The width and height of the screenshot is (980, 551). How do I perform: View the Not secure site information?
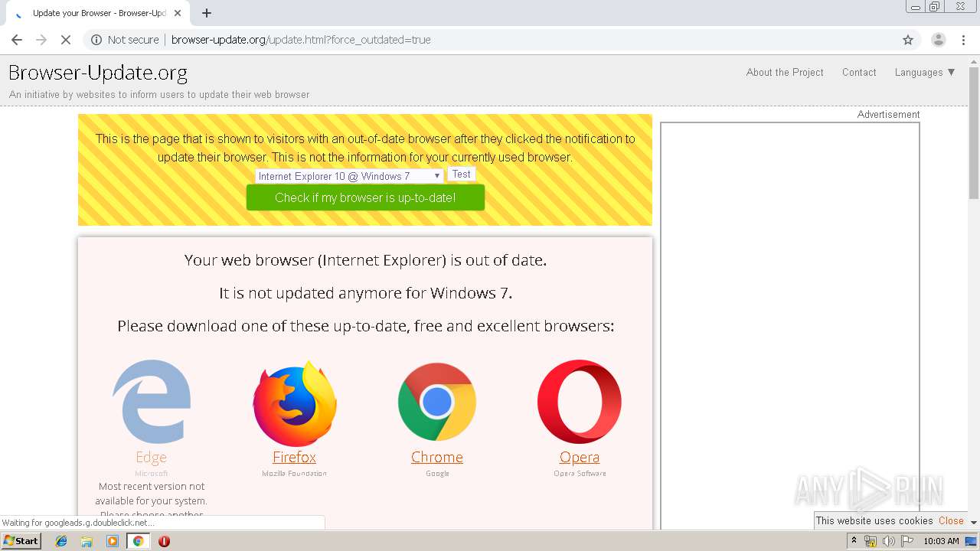click(125, 40)
